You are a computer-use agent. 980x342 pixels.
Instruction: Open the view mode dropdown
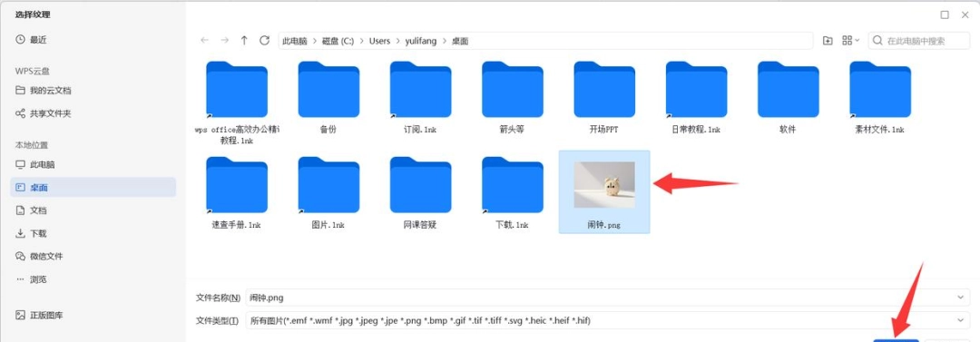point(850,41)
